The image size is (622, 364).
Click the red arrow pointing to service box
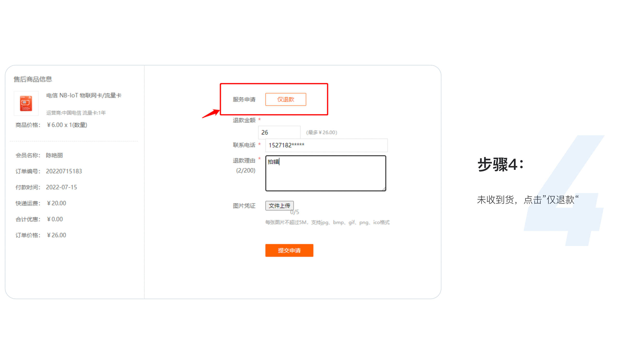[211, 113]
